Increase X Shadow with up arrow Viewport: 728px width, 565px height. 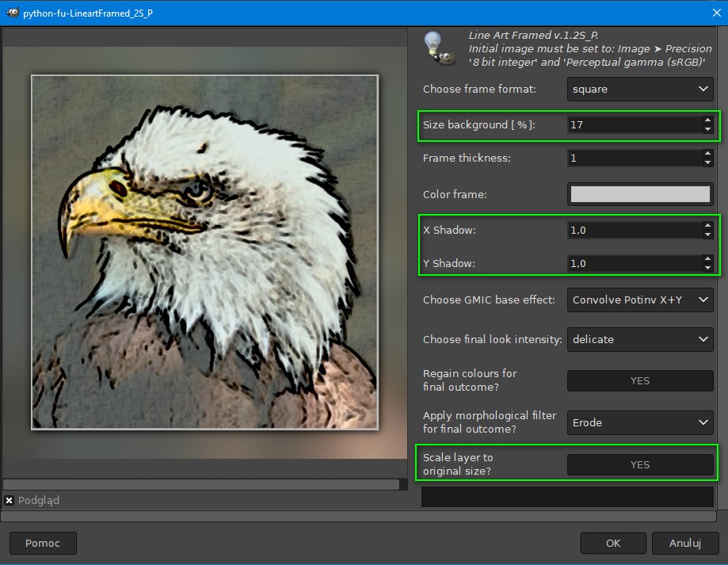(x=707, y=226)
